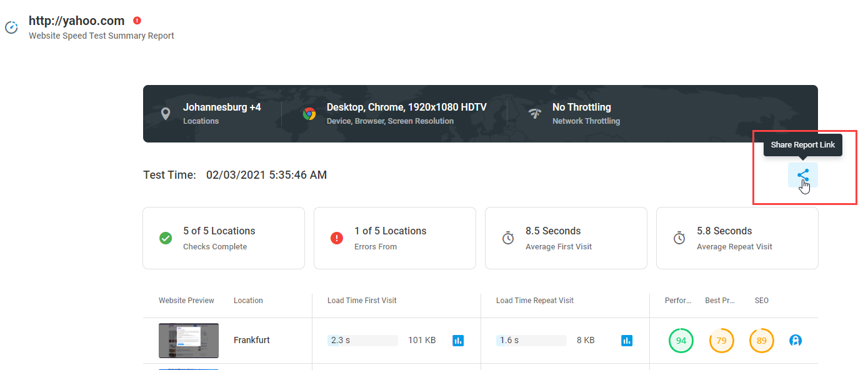Click the speedometer logo beside yahoo.com title

(11, 27)
